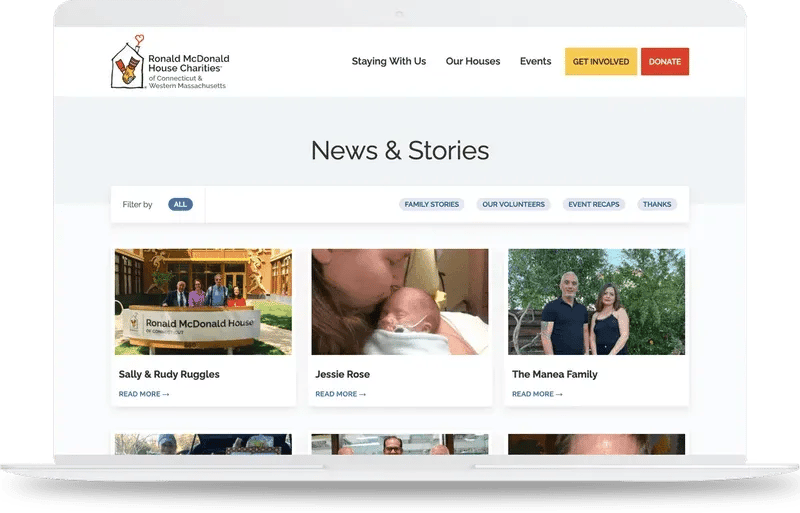This screenshot has height=513, width=800.
Task: Click the red Donate button
Action: (665, 62)
